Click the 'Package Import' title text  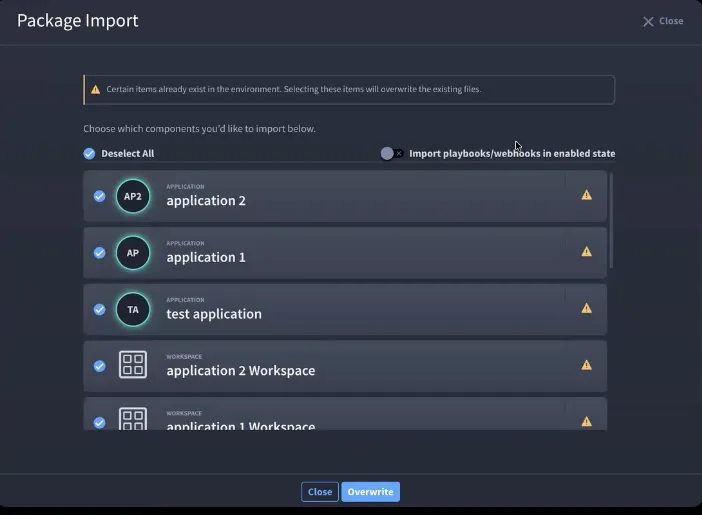tap(78, 21)
